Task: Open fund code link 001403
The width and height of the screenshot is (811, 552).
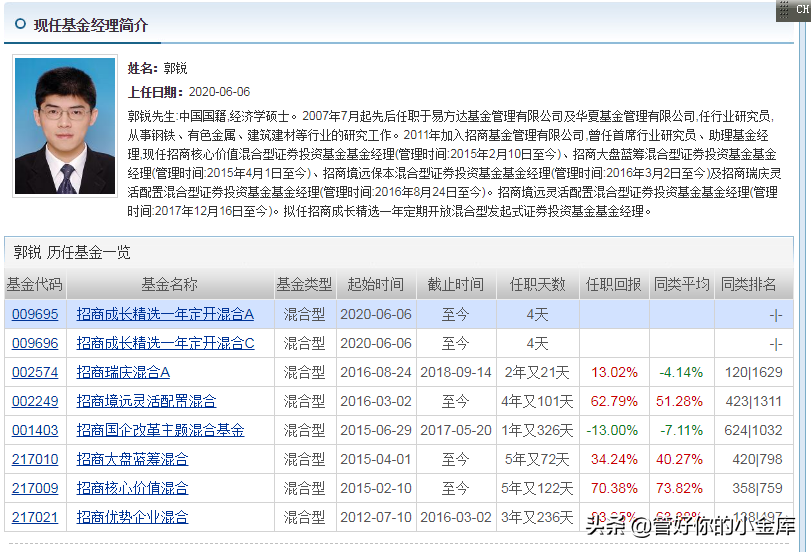Action: (35, 430)
